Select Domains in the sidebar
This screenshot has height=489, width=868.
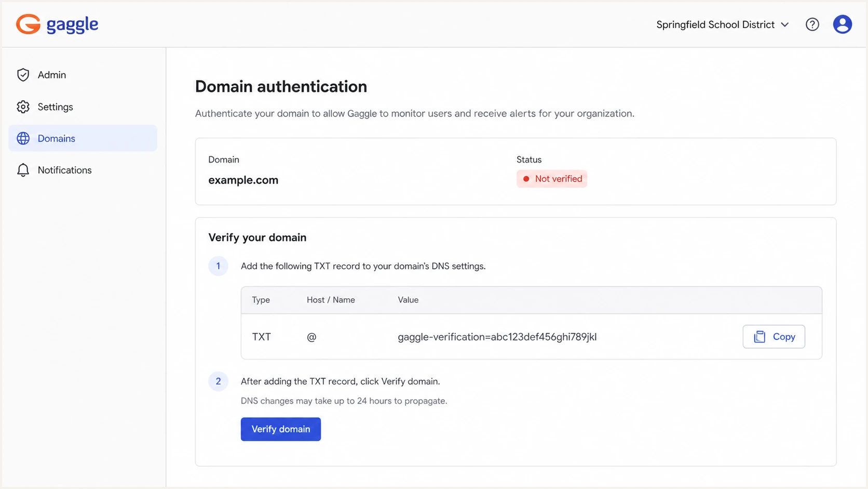83,138
